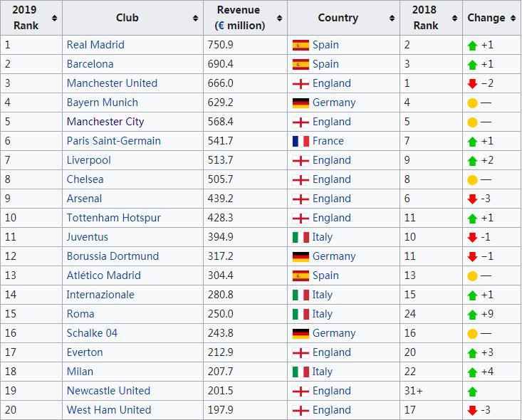Click Italy country link in Milan row
Screen dimensions: 522x420
322,372
